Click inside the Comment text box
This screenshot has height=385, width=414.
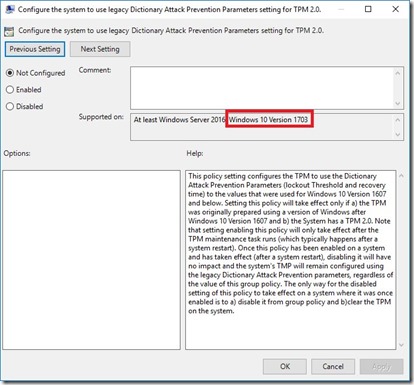[x=262, y=88]
